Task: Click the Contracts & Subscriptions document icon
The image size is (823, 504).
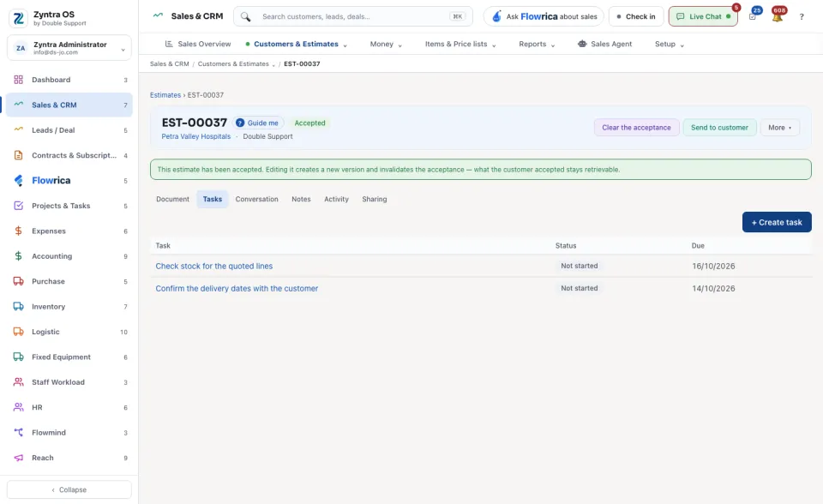Action: (18, 155)
